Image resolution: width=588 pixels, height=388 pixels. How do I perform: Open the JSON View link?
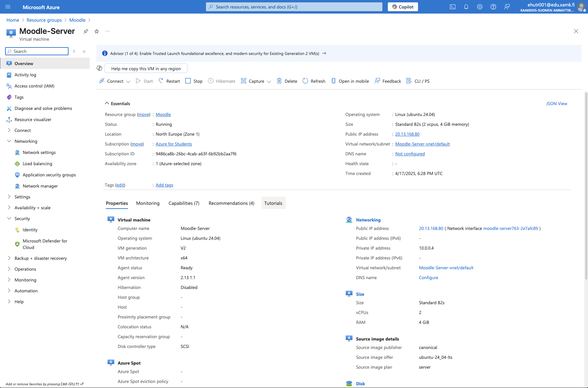pos(556,103)
